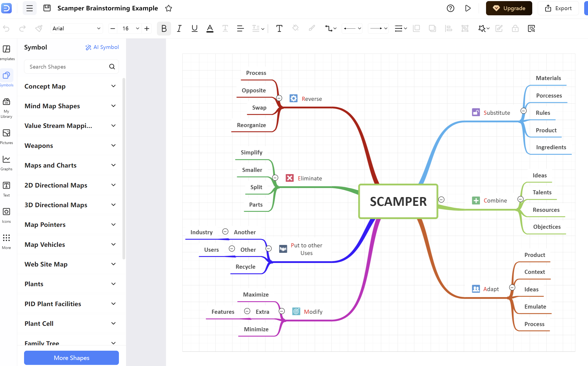Open the help question mark icon
588x366 pixels.
[450, 8]
